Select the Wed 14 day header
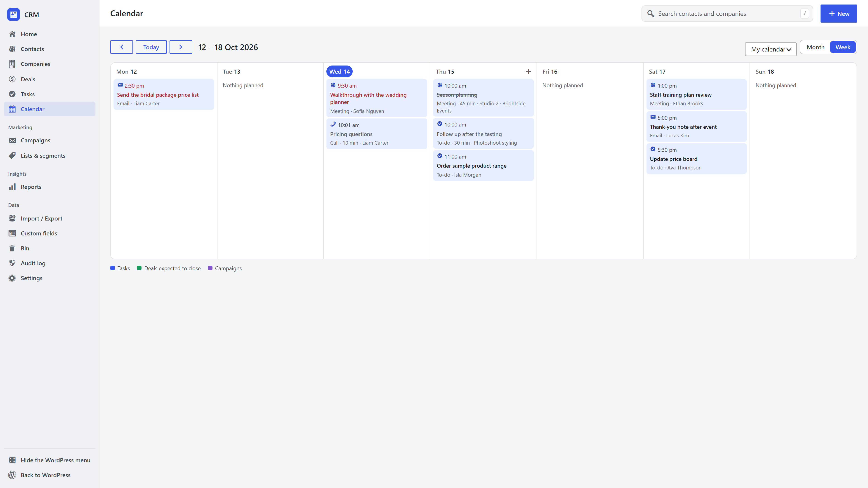The width and height of the screenshot is (868, 488). pos(339,71)
